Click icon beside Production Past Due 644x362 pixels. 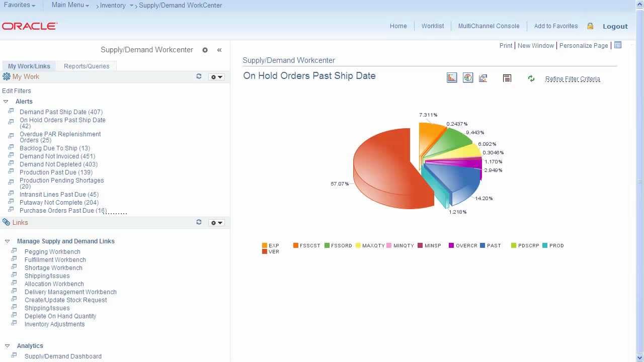(x=11, y=171)
